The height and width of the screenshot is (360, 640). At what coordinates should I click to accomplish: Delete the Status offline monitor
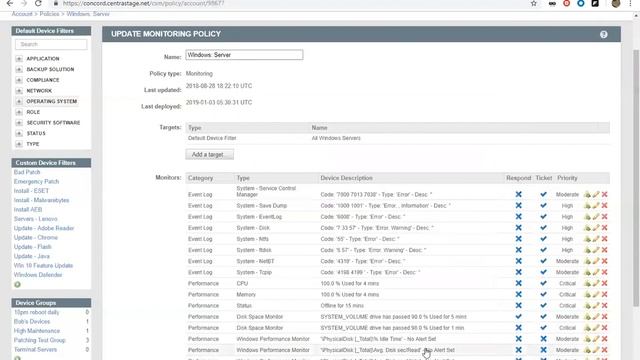click(x=604, y=305)
